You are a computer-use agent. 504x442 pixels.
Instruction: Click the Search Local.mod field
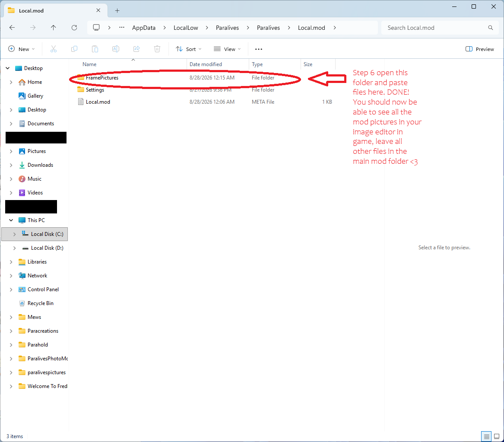click(439, 28)
